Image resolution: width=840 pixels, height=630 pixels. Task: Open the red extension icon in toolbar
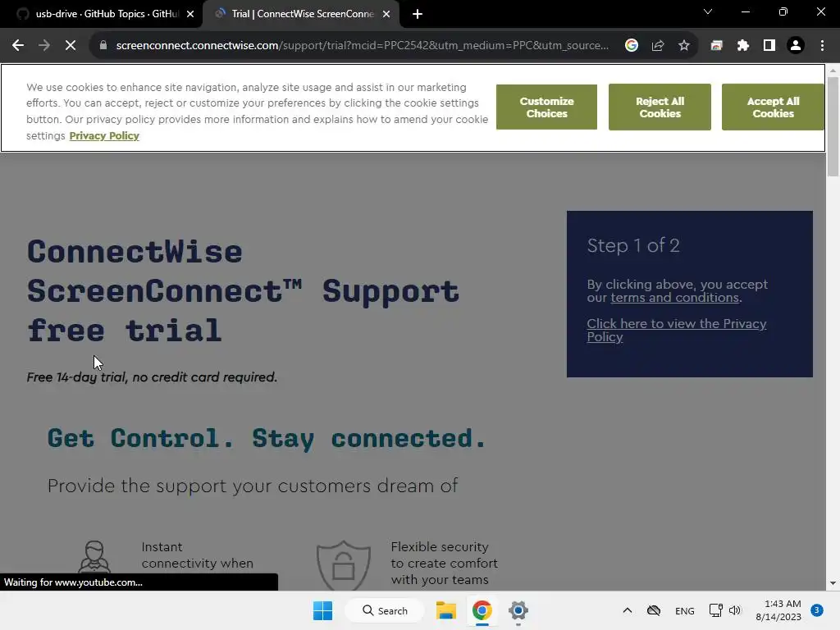coord(716,46)
